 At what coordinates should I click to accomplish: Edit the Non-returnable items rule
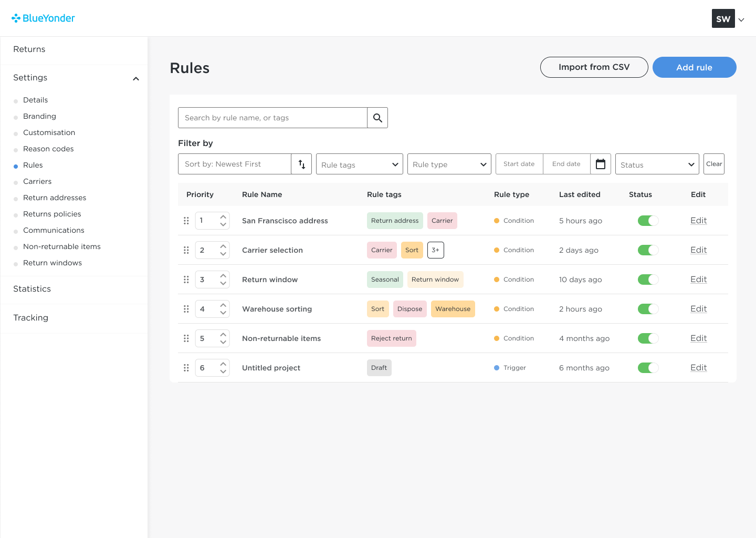[x=699, y=338]
